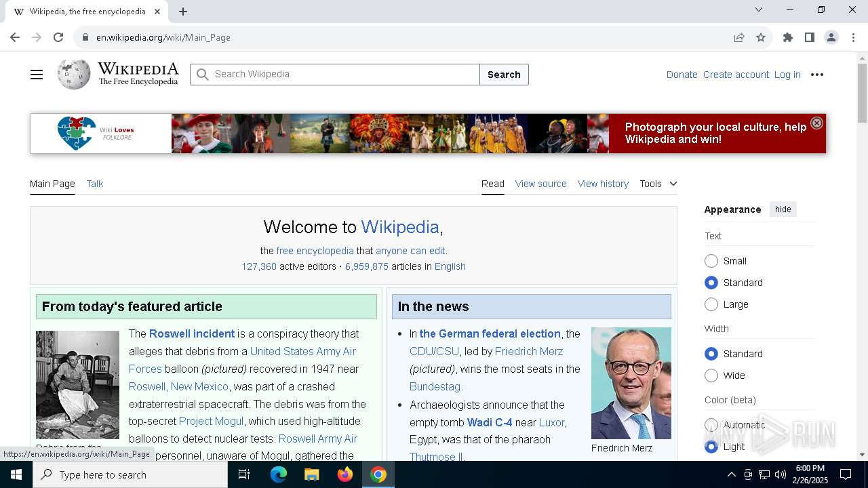Viewport: 868px width, 488px height.
Task: Click the site padlock icon in address bar
Action: 85,37
